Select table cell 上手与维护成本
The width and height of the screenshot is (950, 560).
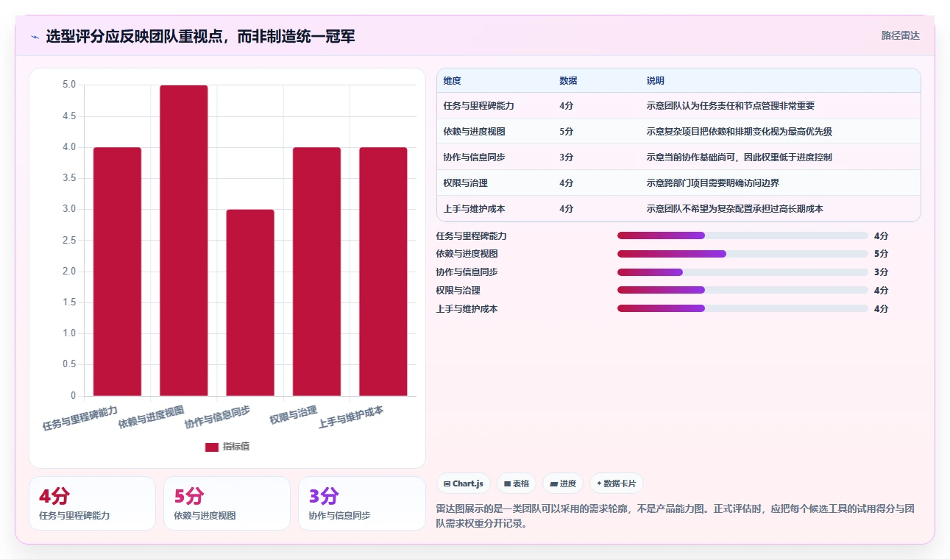[x=474, y=209]
